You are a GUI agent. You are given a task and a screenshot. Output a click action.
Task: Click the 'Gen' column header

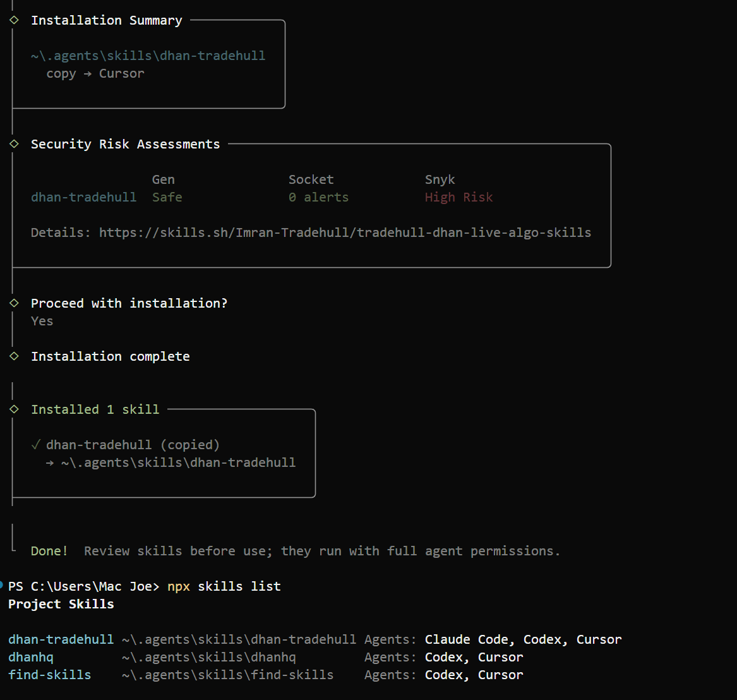pyautogui.click(x=164, y=179)
